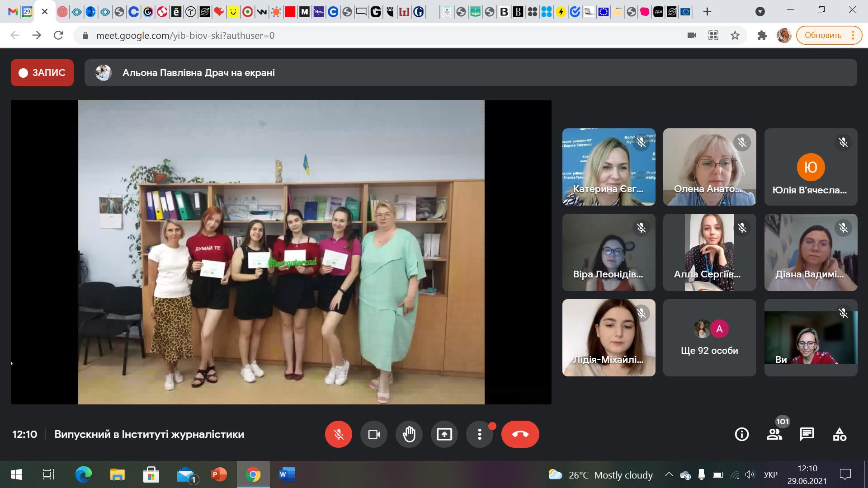Open the meeting chat panel
Screen dimensions: 868x488
807,434
